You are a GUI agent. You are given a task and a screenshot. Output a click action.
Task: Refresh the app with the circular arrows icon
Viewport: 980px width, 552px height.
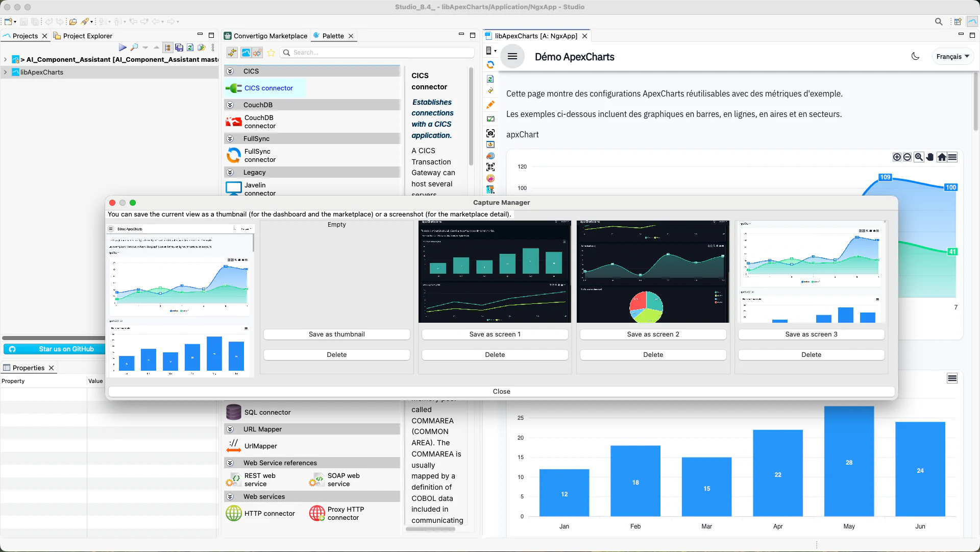click(x=491, y=65)
